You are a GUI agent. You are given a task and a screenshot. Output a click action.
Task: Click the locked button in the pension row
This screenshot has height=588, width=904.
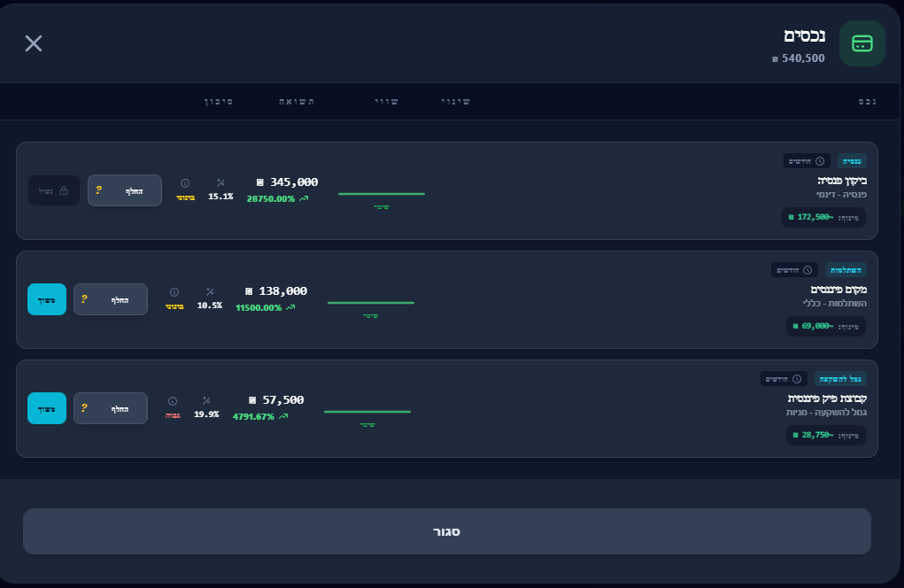coord(54,190)
